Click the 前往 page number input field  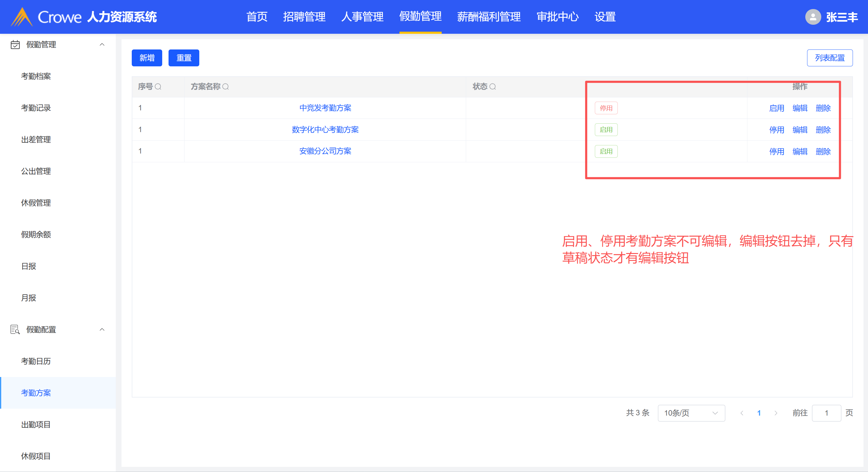pos(826,413)
